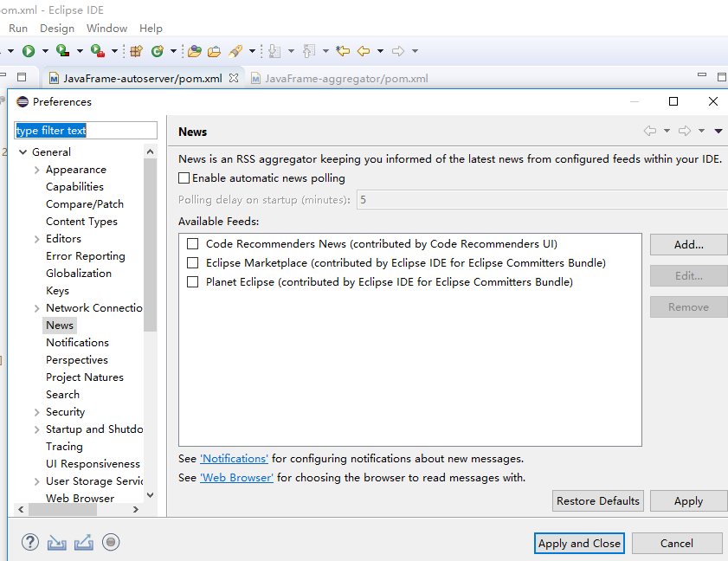The height and width of the screenshot is (561, 728).
Task: Click the Open Task folder toolbar icon
Action: [214, 51]
